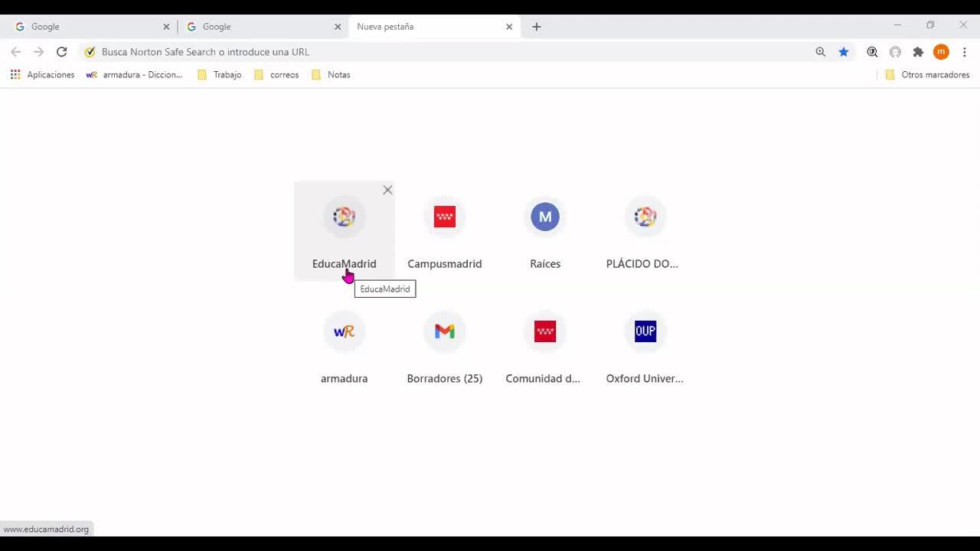Screen dimensions: 980x551
Task: Close the second Google tab
Action: point(338,27)
